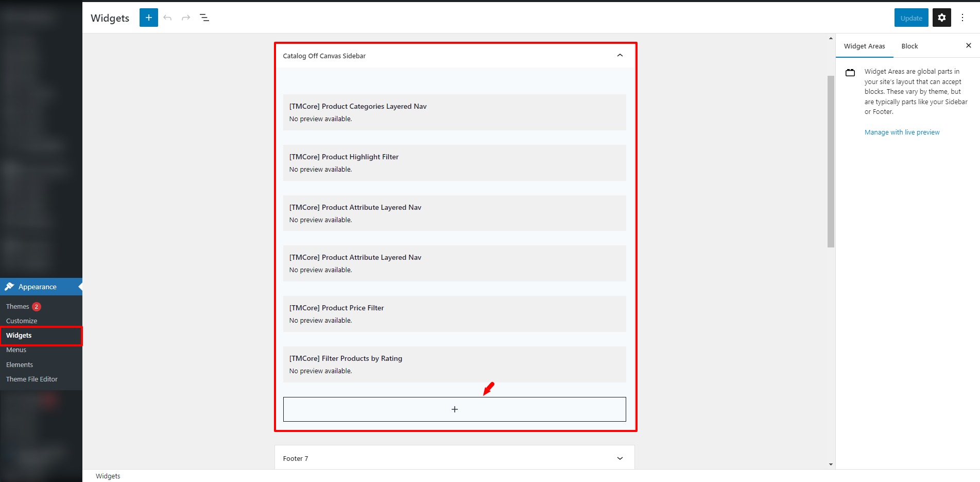Collapse the Catalog Off Canvas Sidebar section
Image resolution: width=980 pixels, height=482 pixels.
(x=620, y=55)
